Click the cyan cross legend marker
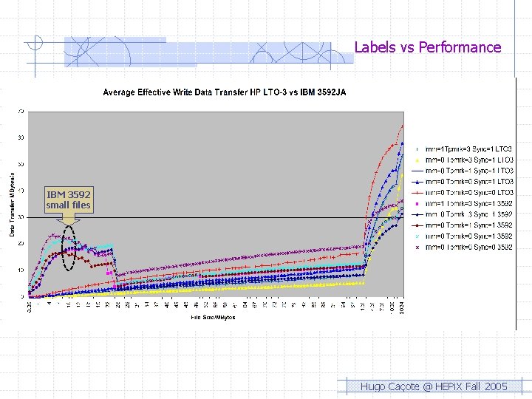Image resolution: width=532 pixels, height=399 pixels. (417, 236)
